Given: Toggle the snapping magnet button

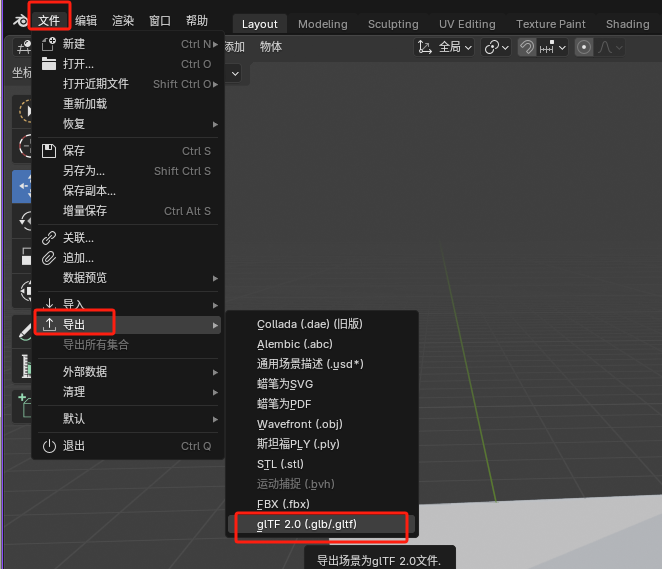Looking at the screenshot, I should point(527,47).
